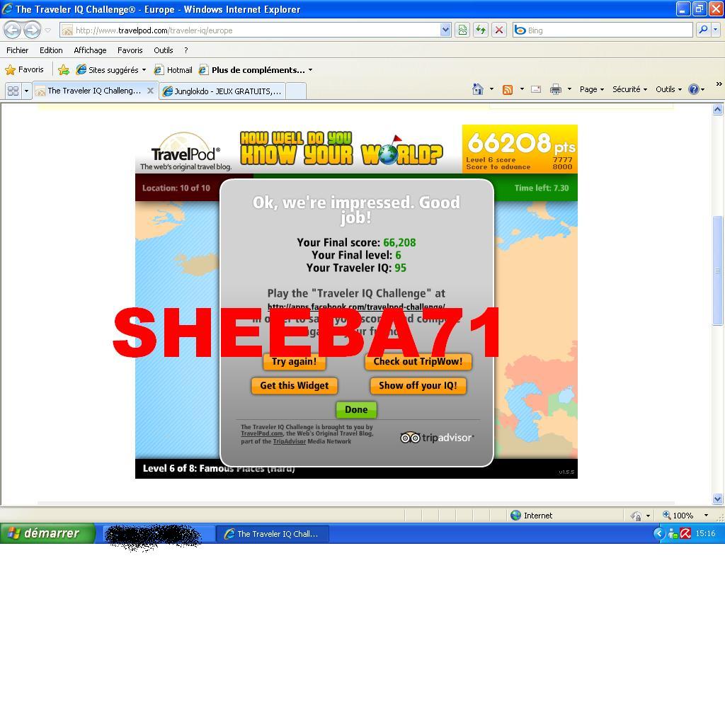
Task: Open the TravelPod.com footer link
Action: point(262,433)
